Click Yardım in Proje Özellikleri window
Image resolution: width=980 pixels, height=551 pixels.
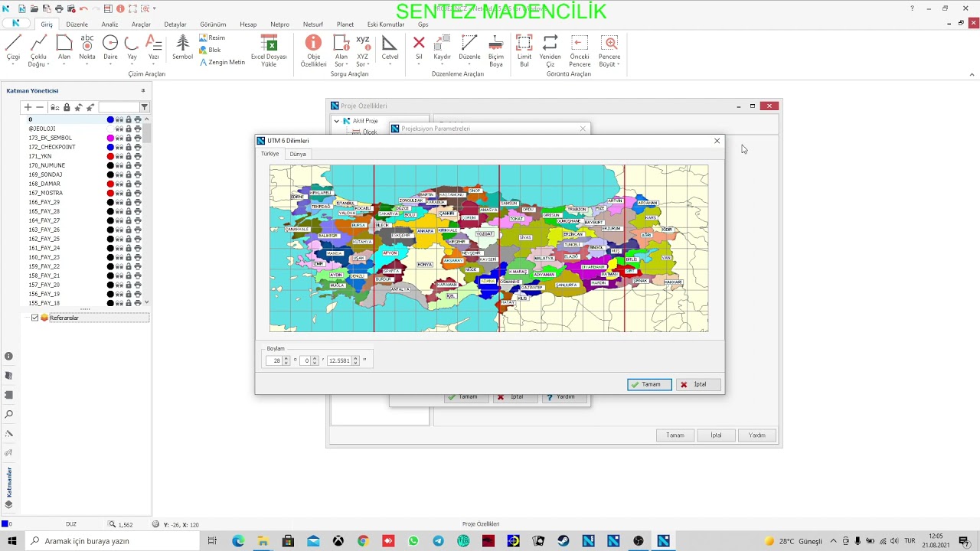click(x=756, y=435)
